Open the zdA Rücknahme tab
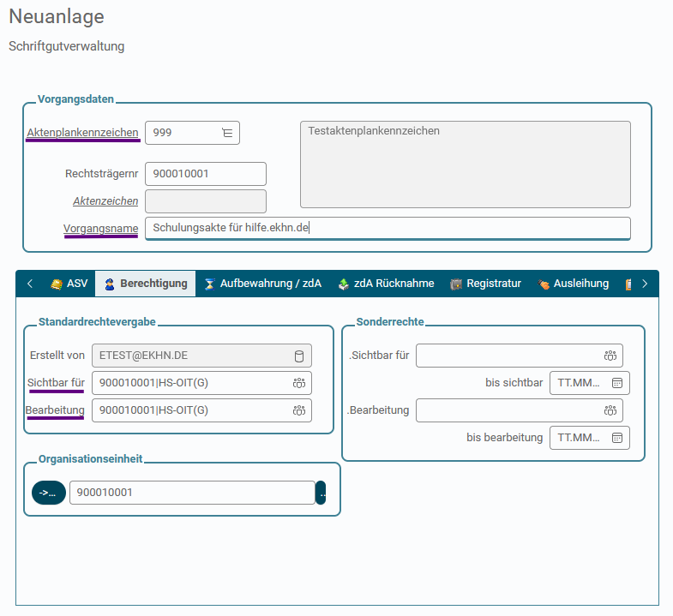Screen dimensions: 673x616 pos(386,284)
